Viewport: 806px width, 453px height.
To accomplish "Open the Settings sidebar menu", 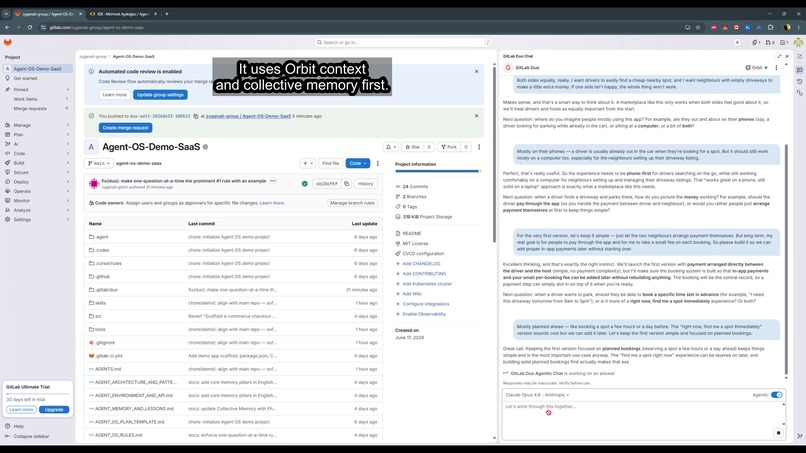I will 37,220.
